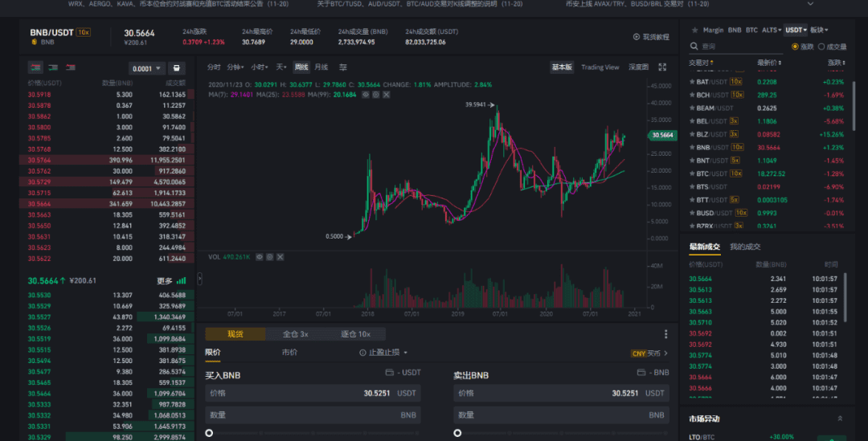Open the 板块 sector dropdown
The image size is (868, 441).
click(x=819, y=30)
